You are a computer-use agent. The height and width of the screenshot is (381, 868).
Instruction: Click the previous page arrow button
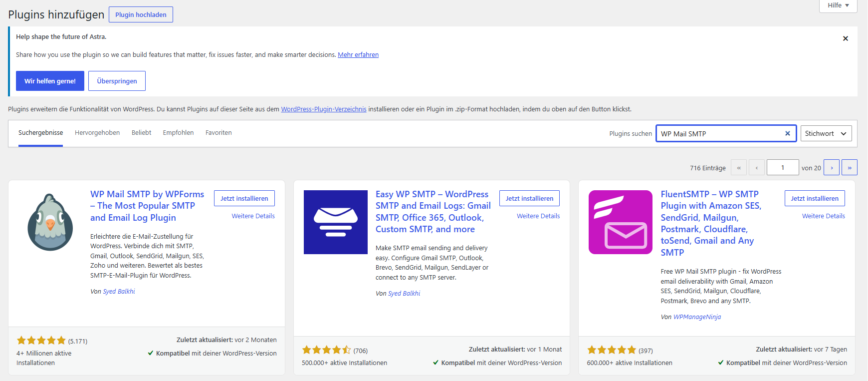tap(757, 167)
